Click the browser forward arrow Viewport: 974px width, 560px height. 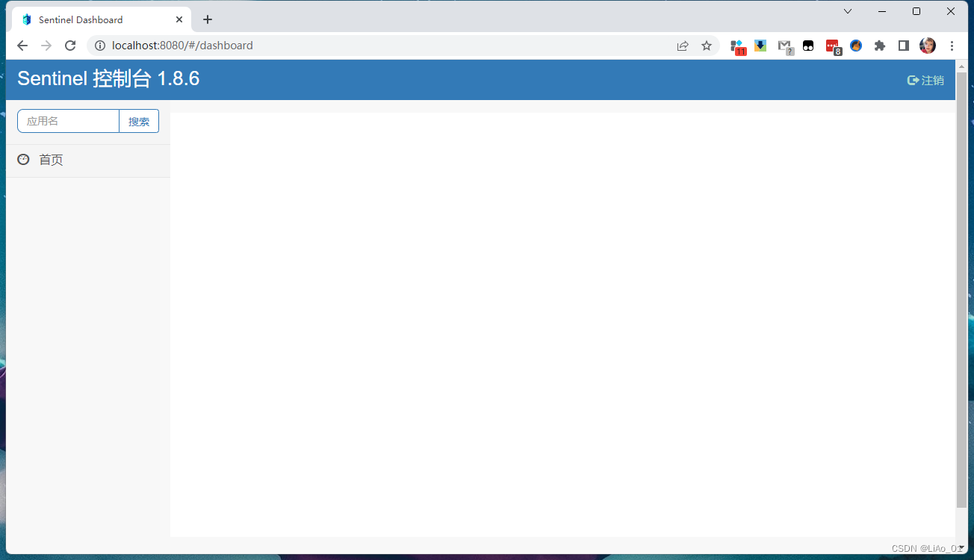46,46
